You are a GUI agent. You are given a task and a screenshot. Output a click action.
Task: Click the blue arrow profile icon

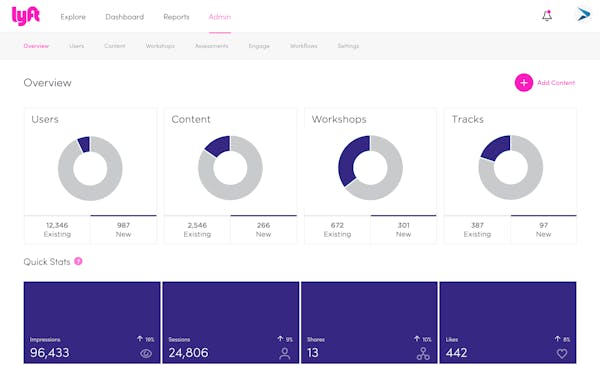[584, 15]
